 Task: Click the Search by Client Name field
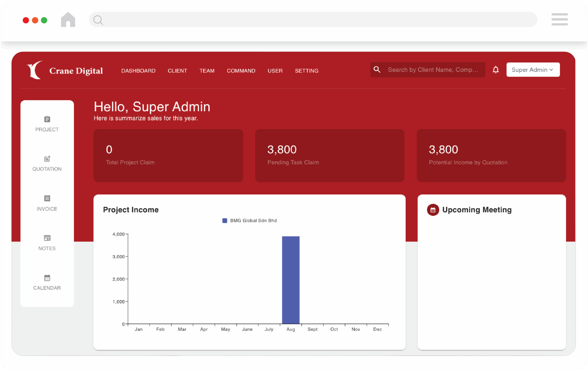tap(433, 70)
